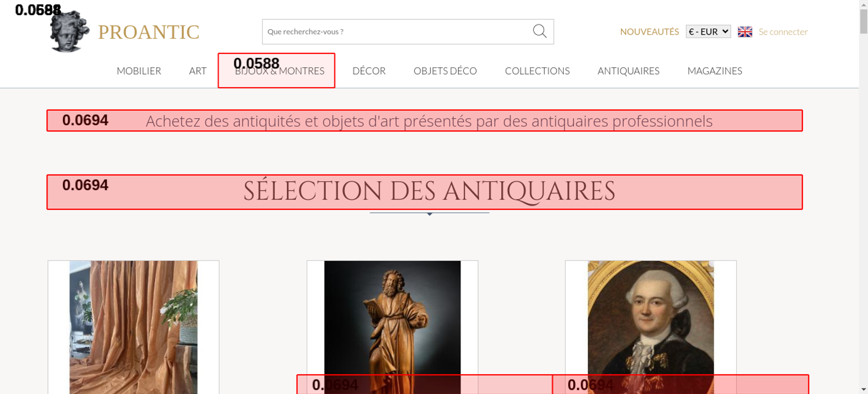The image size is (868, 394).
Task: Focus the 'Que recherchez-vous ?' search field
Action: pos(395,32)
